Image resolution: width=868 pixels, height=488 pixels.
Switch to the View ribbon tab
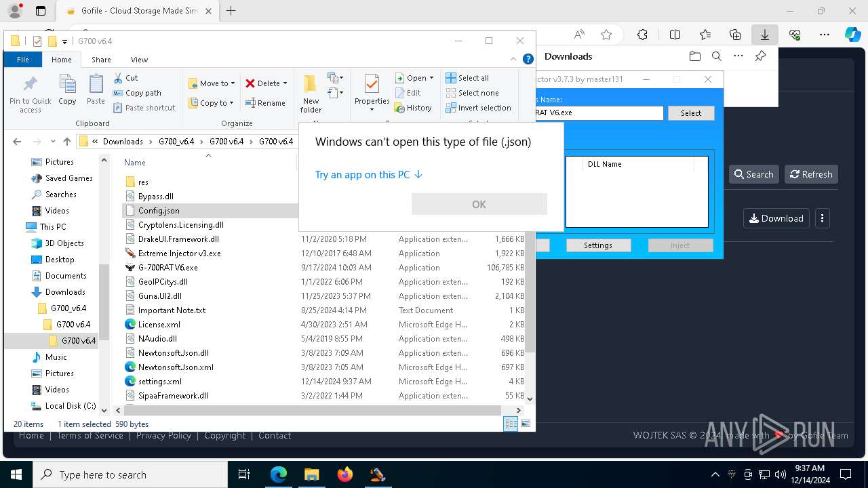click(x=139, y=60)
